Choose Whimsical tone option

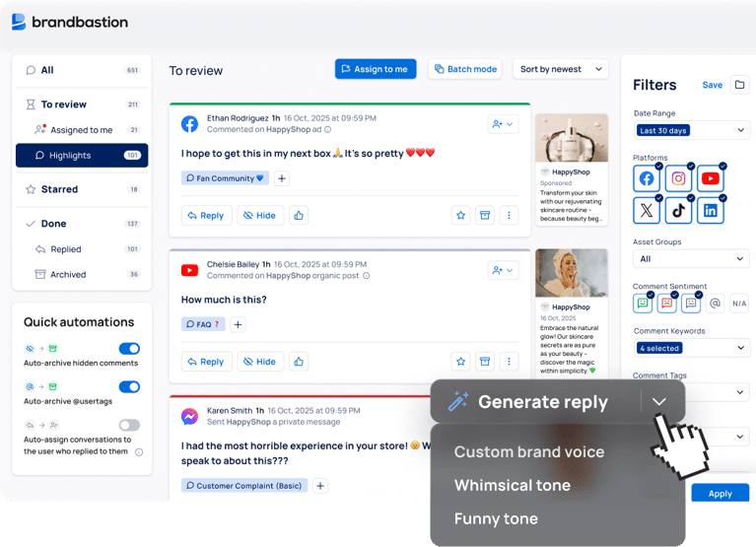(x=512, y=485)
